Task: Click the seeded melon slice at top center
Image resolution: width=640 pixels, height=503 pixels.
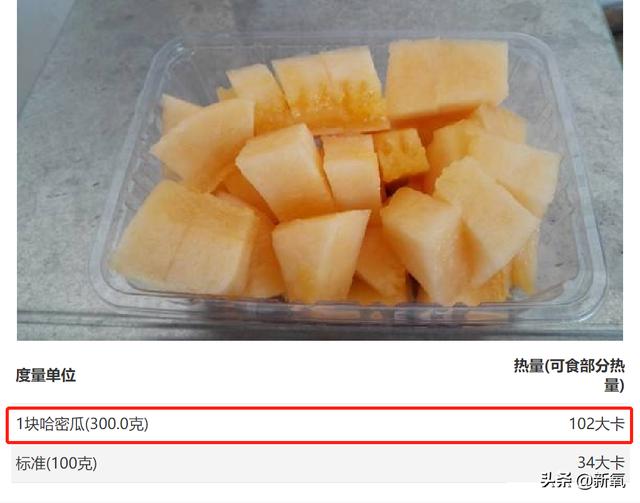Action: coord(329,89)
